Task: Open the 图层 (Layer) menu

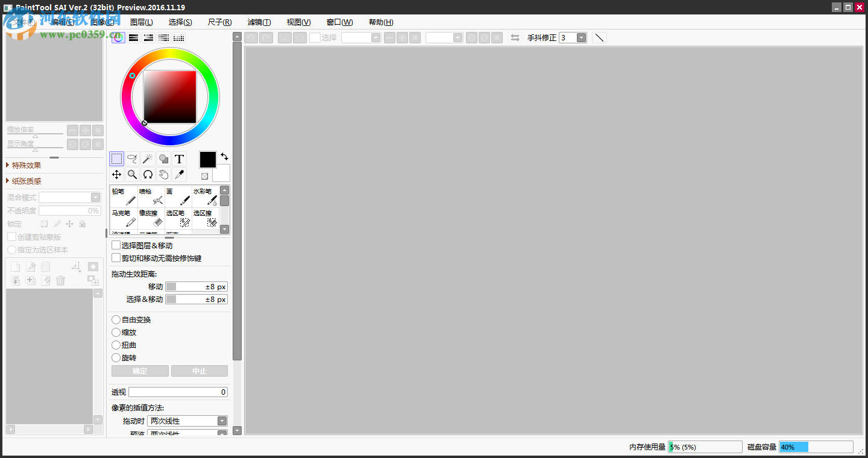Action: coord(142,22)
